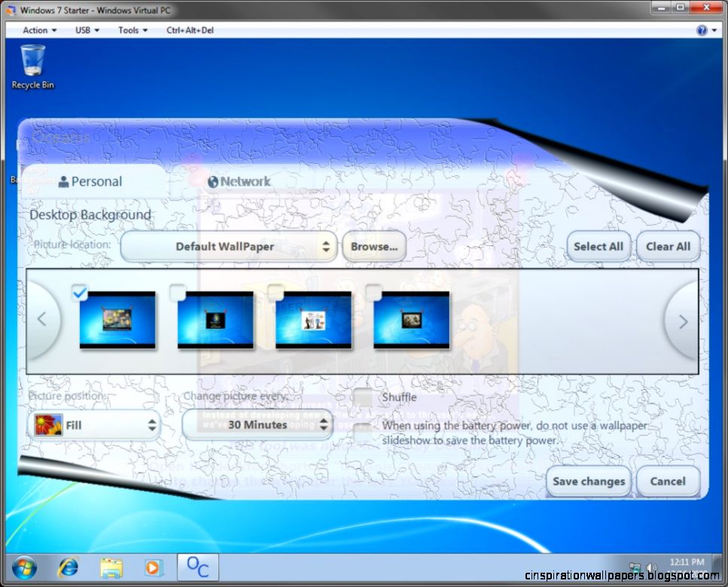
Task: Open Windows Explorer from the taskbar
Action: click(111, 567)
